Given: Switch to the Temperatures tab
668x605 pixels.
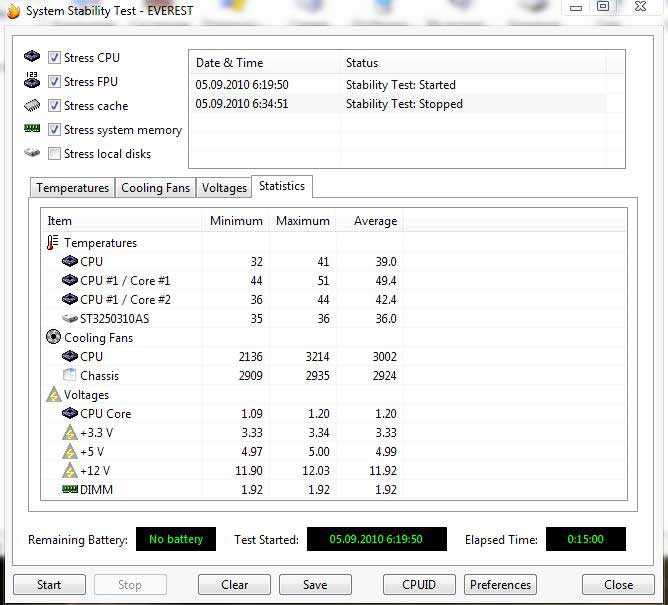Looking at the screenshot, I should coord(72,188).
